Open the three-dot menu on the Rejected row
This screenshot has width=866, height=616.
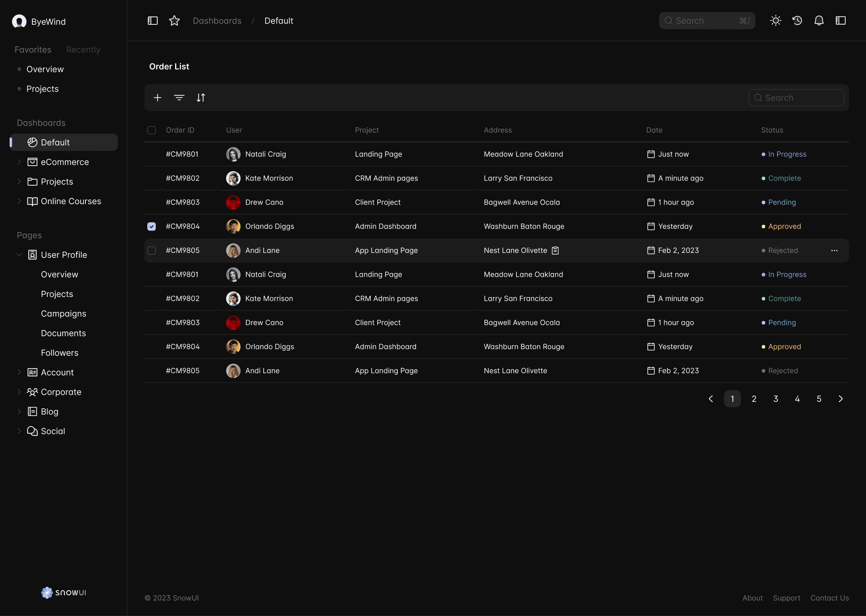(x=834, y=251)
